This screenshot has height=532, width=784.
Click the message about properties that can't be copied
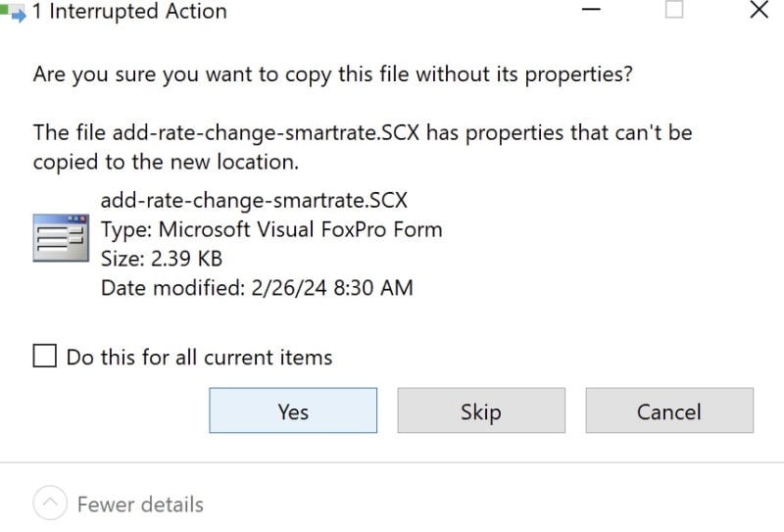point(363,148)
